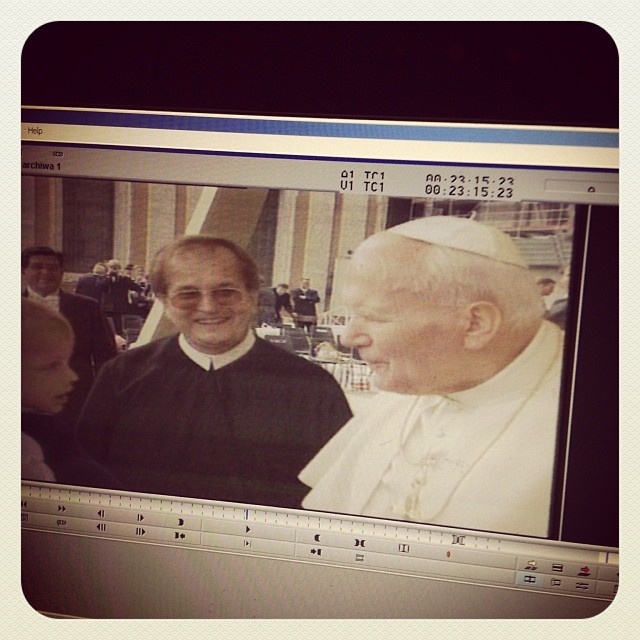Step backward ten frames
Screen dimensions: 640x640
tap(101, 527)
